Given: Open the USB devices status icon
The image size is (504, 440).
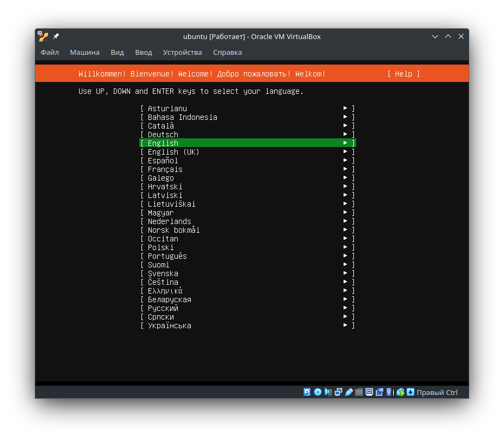Looking at the screenshot, I should click(348, 392).
